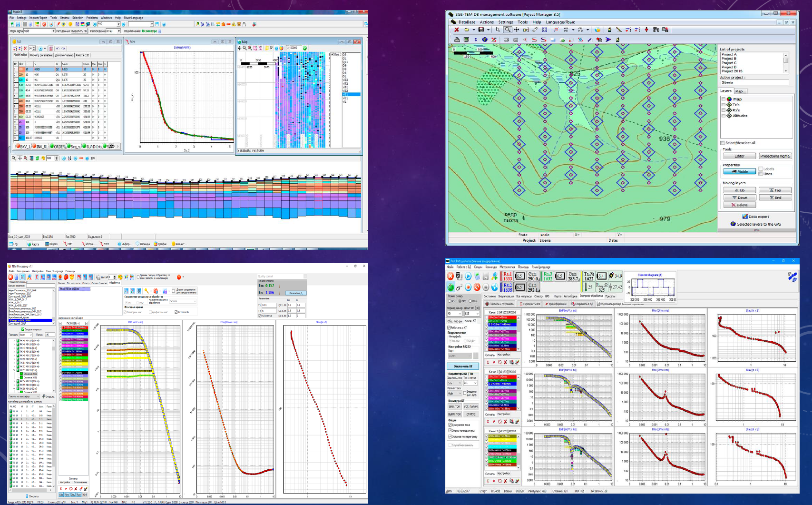812x505 pixels.
Task: Click the pan/move arrows tool on map toolbar
Action: [517, 30]
